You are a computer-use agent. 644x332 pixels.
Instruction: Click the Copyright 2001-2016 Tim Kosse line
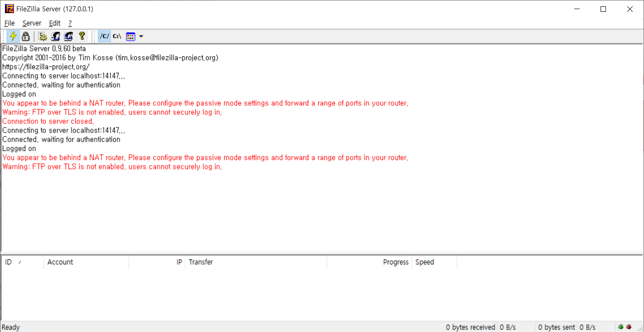[x=110, y=58]
